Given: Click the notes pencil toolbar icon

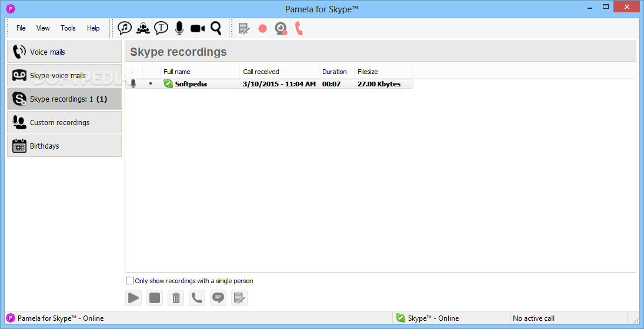Looking at the screenshot, I should pyautogui.click(x=244, y=28).
